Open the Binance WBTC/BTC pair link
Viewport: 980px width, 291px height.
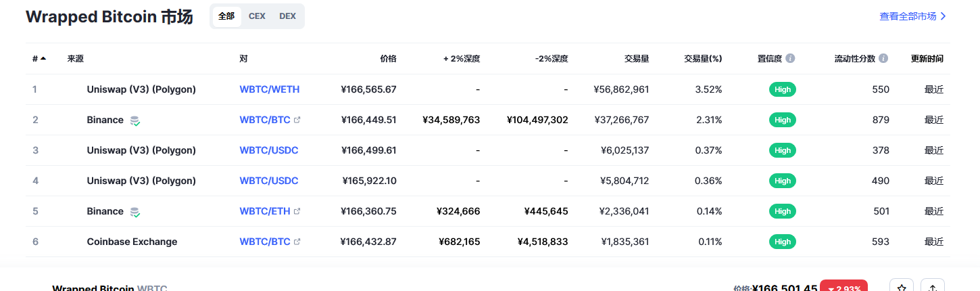tap(265, 120)
